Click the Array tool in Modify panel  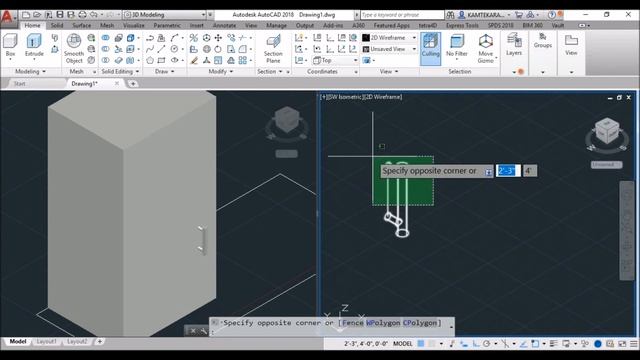[242, 60]
